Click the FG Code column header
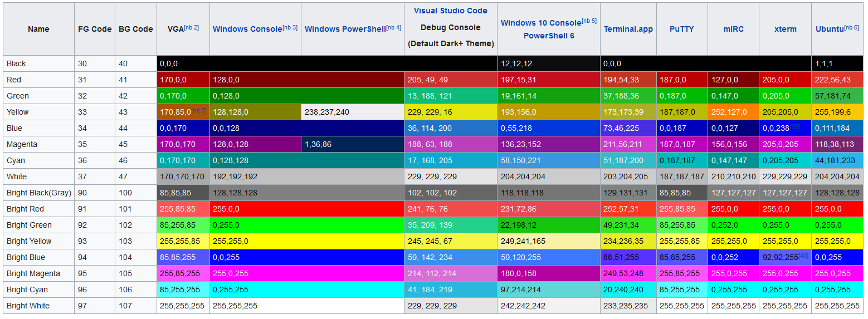 coord(95,29)
